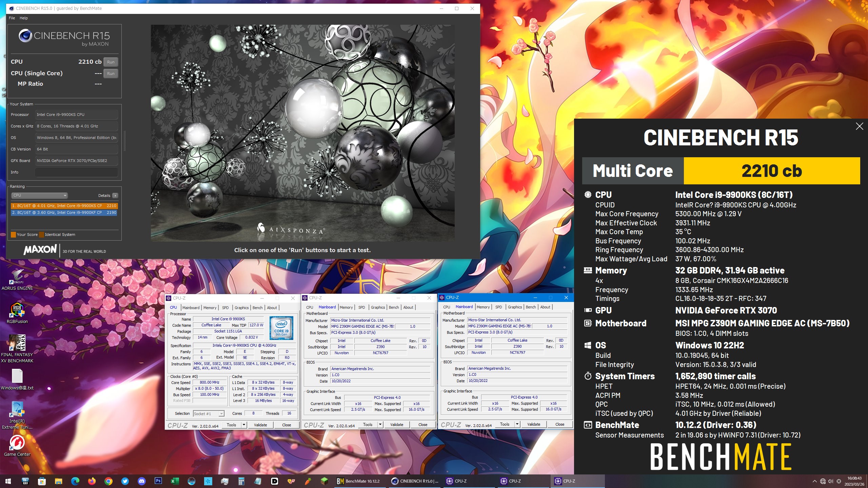Open Photoshop from the taskbar
The width and height of the screenshot is (868, 488).
[158, 481]
